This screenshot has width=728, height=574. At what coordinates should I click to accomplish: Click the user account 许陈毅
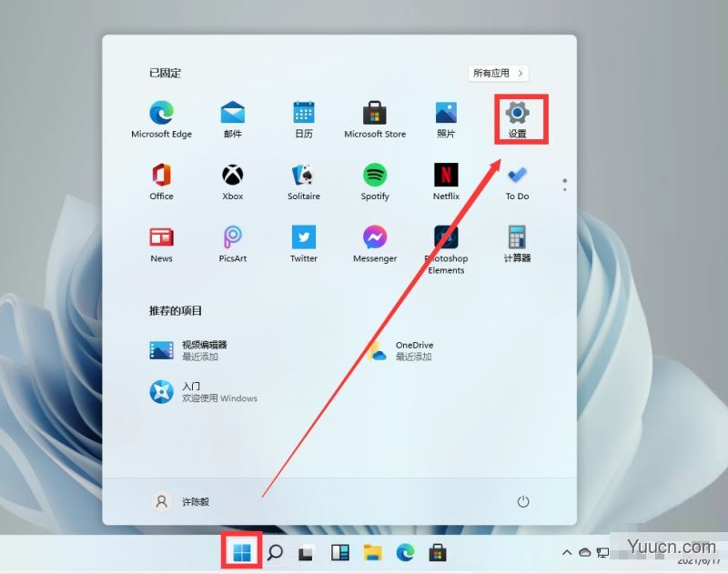click(x=181, y=501)
